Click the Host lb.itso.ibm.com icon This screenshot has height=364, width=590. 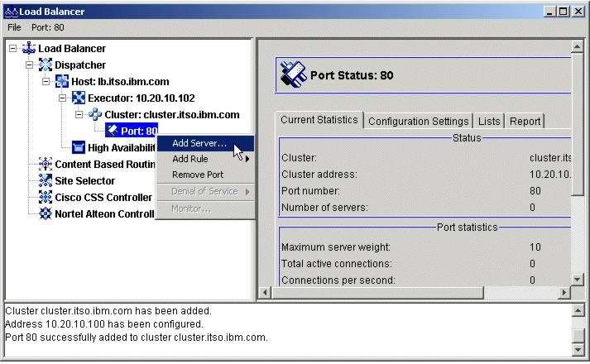(x=62, y=81)
